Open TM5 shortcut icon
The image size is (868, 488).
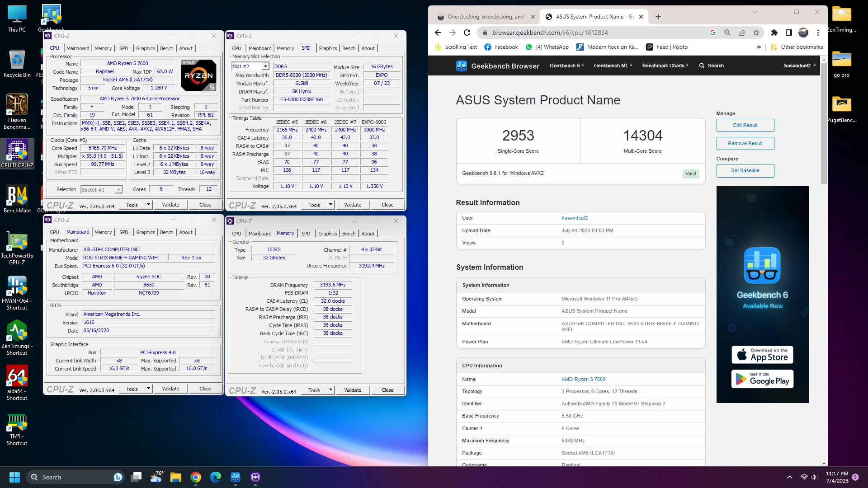tap(17, 430)
